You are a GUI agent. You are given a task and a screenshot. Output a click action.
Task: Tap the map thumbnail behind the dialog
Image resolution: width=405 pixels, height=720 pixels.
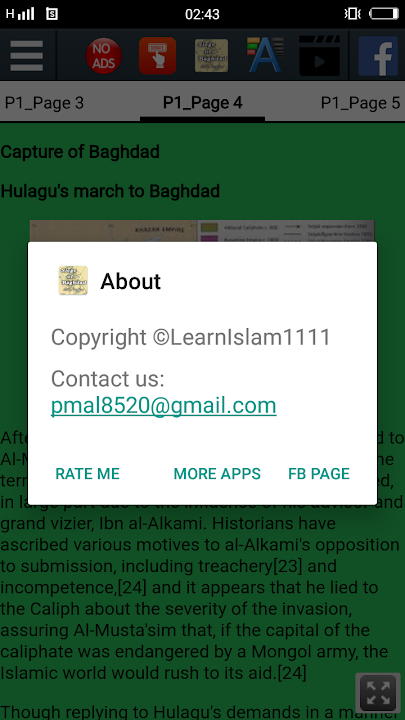pyautogui.click(x=202, y=231)
